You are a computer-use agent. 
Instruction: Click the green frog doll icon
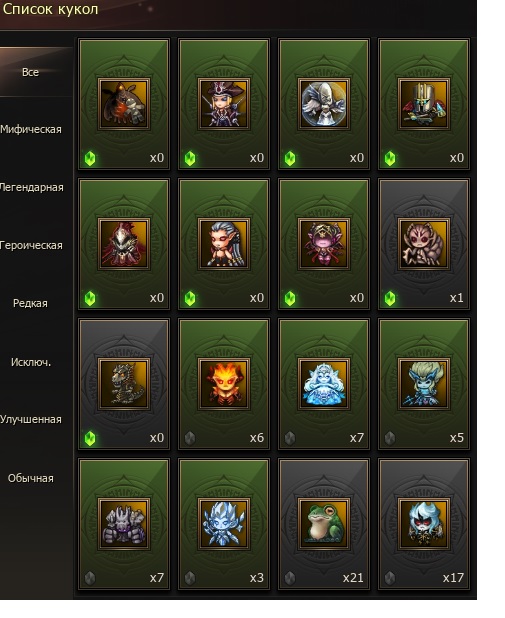(324, 524)
